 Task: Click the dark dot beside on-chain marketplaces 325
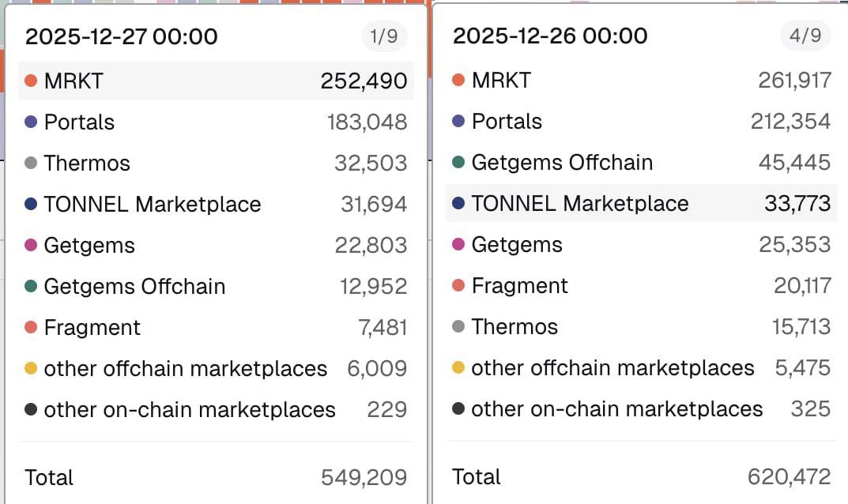pyautogui.click(x=458, y=409)
